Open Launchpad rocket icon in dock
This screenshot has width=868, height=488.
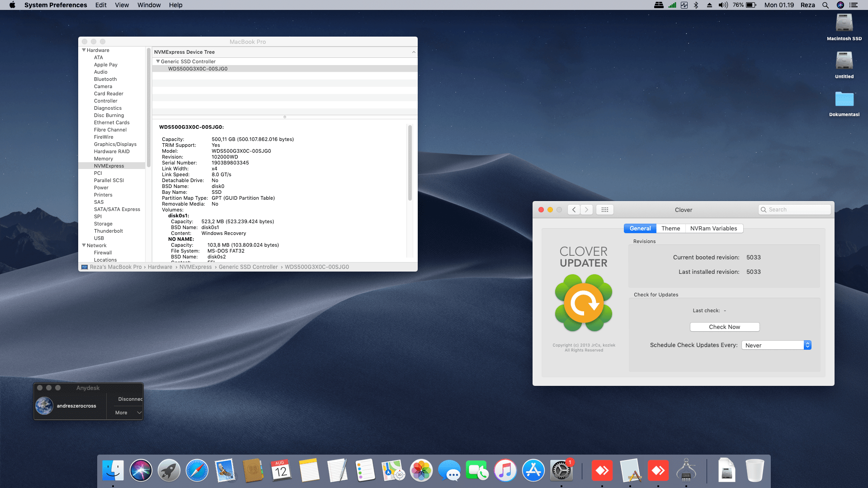tap(169, 470)
